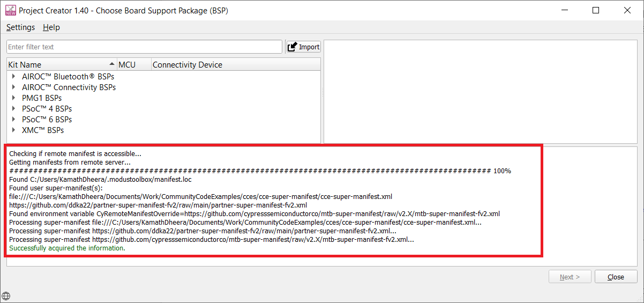
Task: Click the 'Found user super-manifest(s):' line
Action: coord(56,188)
